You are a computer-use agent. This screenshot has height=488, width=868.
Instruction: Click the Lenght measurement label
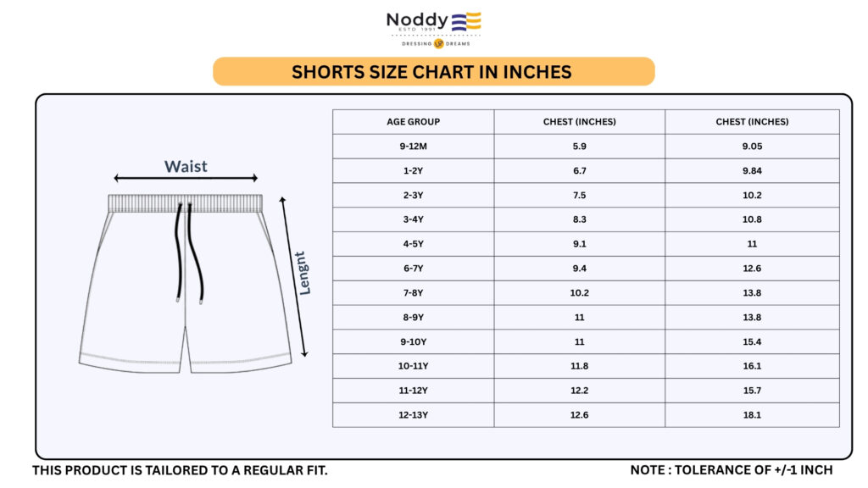(x=303, y=273)
